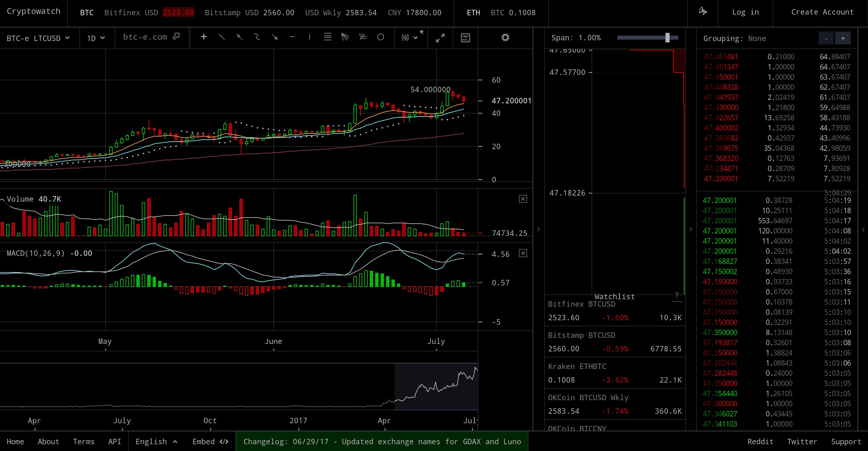Click the fullscreen expand arrows icon

coord(440,38)
